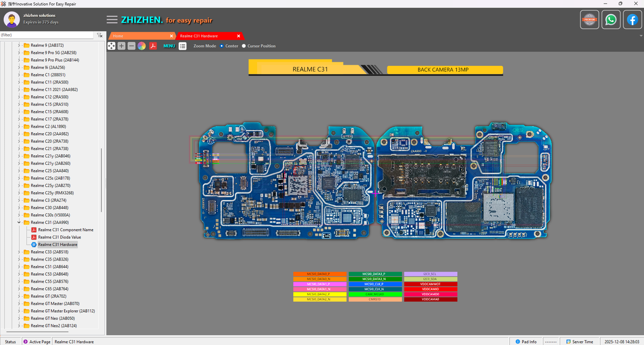Expand the Realme C1 (288051) folder
Viewport: 644px width, 345px height.
click(19, 74)
